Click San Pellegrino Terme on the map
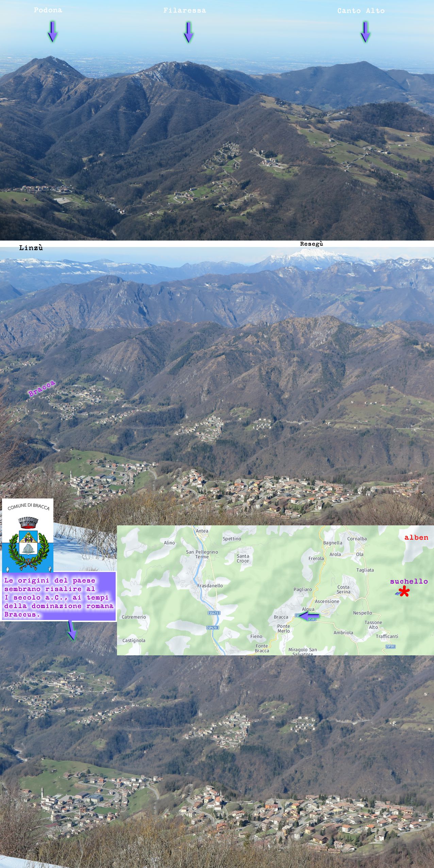This screenshot has width=434, height=868. (202, 554)
